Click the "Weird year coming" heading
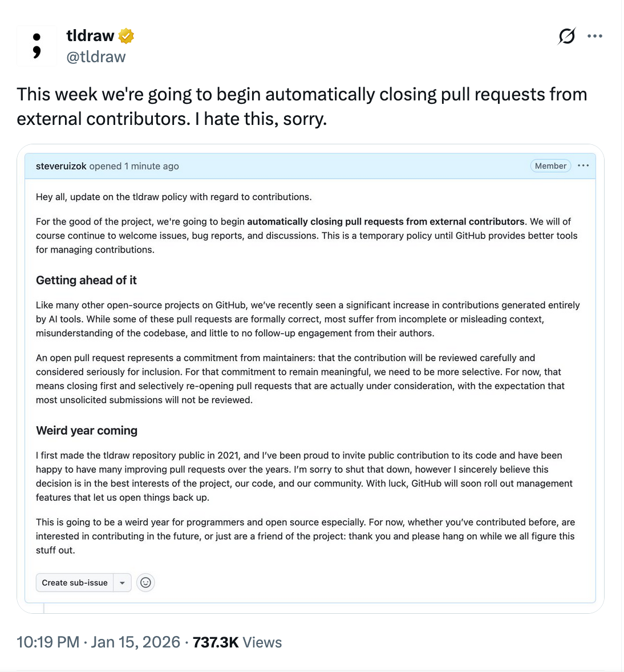Viewport: 624px width, 672px height. click(x=87, y=431)
